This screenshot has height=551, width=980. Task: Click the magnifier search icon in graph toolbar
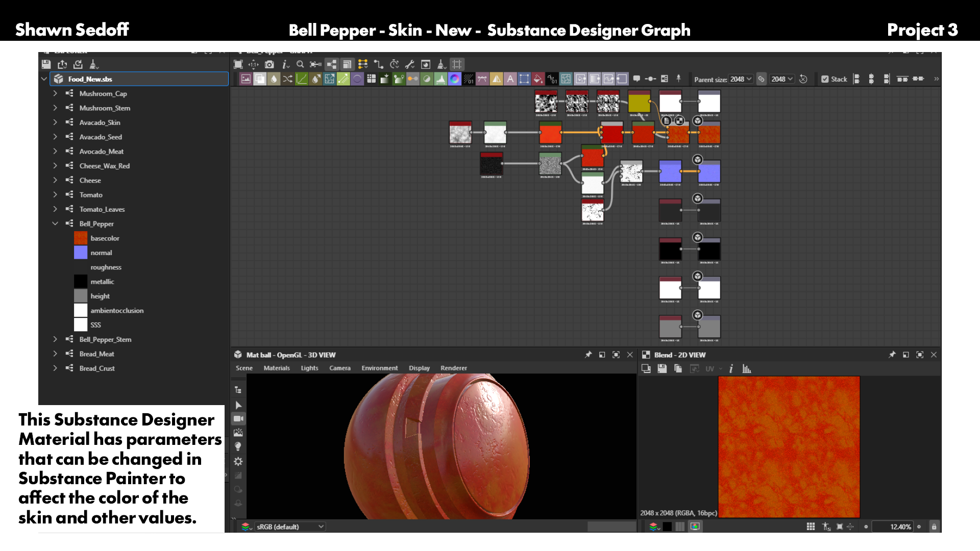[x=300, y=64]
